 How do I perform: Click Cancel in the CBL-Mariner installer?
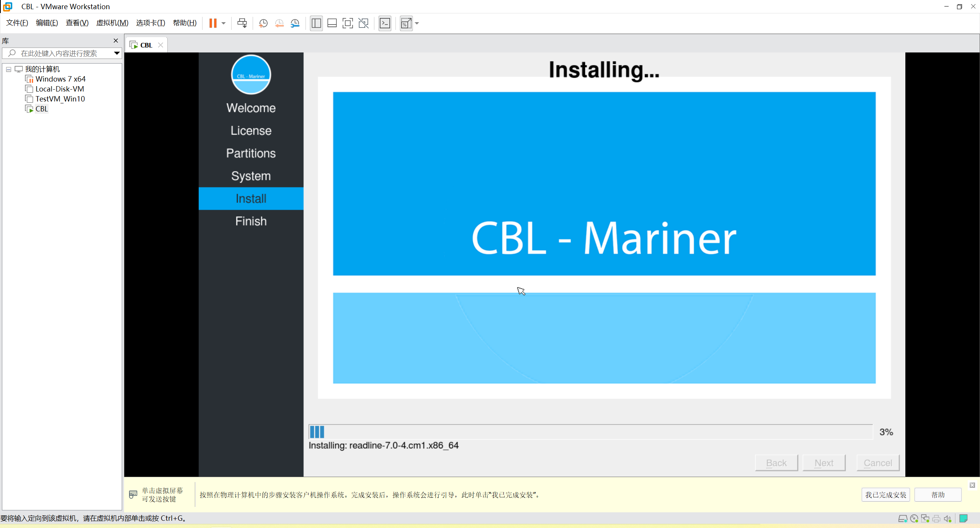pyautogui.click(x=877, y=463)
